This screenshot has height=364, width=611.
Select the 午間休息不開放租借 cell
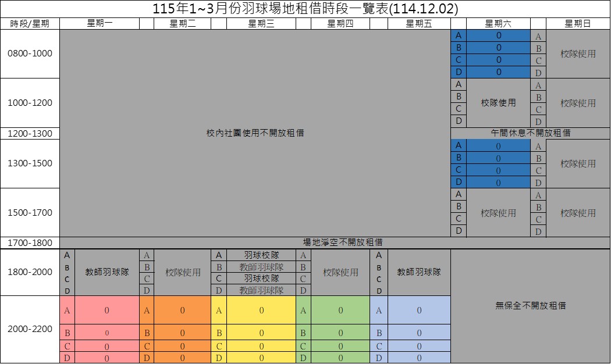[x=530, y=133]
